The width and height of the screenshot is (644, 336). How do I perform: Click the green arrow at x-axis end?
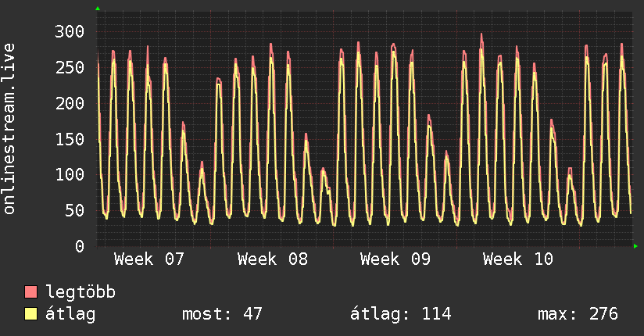[x=635, y=246]
